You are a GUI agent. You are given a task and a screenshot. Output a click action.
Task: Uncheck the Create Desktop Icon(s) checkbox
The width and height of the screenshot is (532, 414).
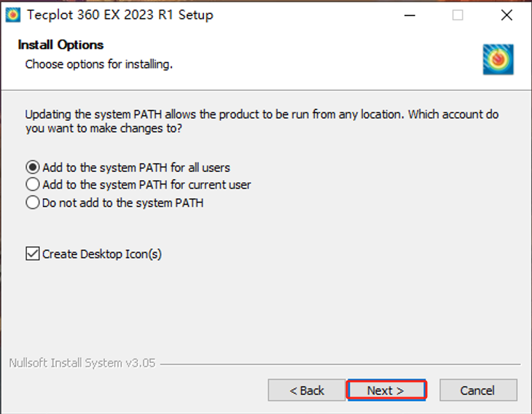click(33, 254)
